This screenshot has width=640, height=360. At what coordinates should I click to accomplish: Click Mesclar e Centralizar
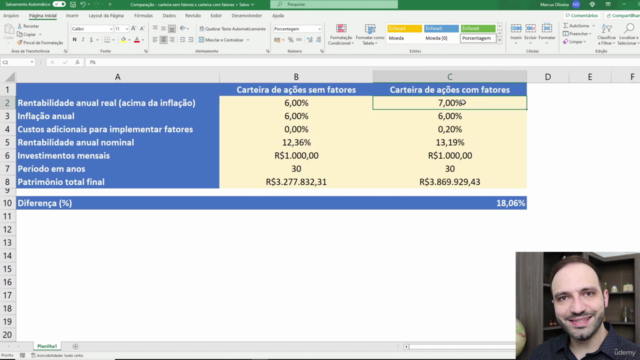click(x=221, y=40)
